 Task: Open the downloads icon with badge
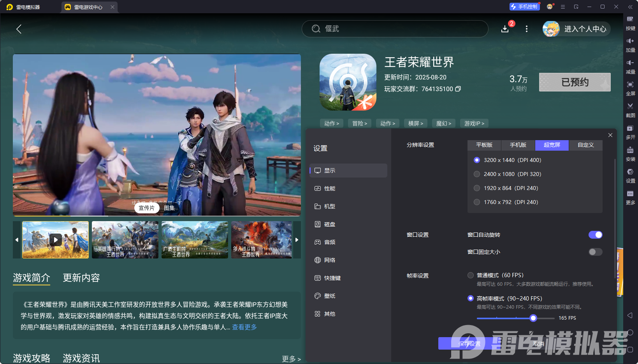(505, 29)
